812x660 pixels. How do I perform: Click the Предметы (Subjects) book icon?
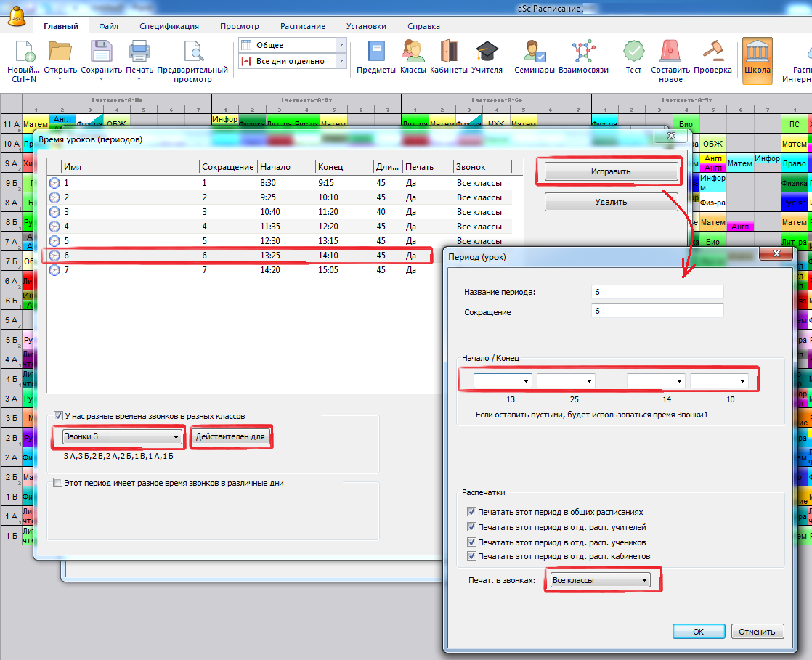pos(375,52)
